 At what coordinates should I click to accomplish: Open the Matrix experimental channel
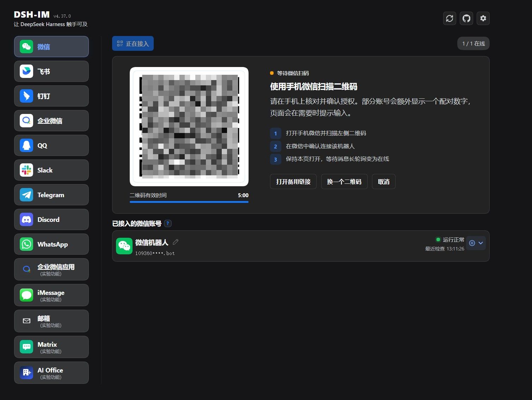[51, 347]
